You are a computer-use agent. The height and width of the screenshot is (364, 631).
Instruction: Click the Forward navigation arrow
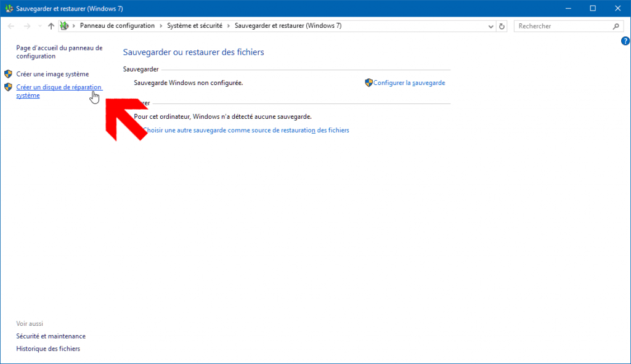point(27,26)
